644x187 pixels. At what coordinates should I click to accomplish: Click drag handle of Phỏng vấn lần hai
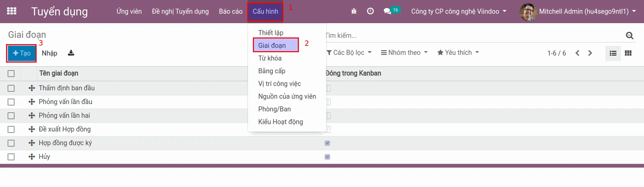pos(32,115)
